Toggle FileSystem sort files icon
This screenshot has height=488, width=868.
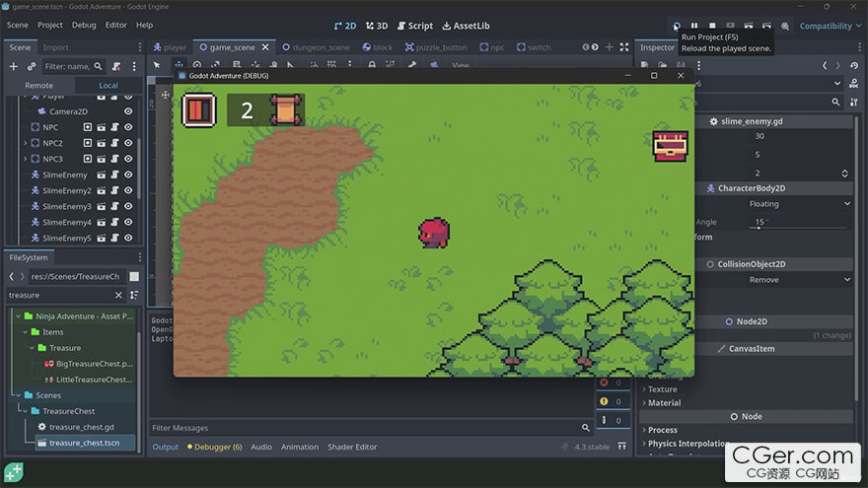click(x=134, y=295)
